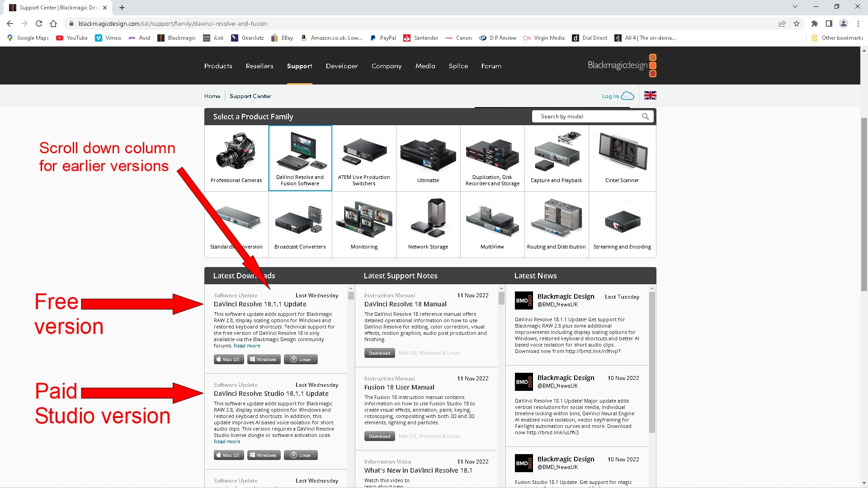The image size is (868, 488).
Task: Open the Developer menu
Action: [x=342, y=66]
